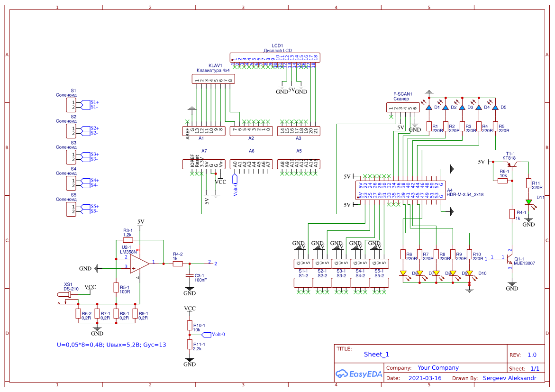This screenshot has width=555, height=392.
Task: Select the Solenoid S1 connector
Action: click(70, 104)
